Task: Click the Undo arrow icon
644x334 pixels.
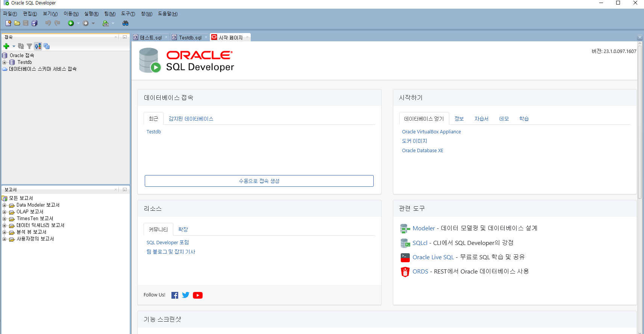Action: pyautogui.click(x=48, y=23)
